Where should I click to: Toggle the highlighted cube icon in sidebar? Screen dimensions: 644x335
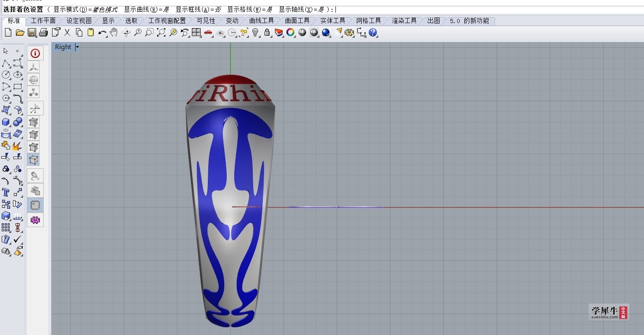(34, 160)
